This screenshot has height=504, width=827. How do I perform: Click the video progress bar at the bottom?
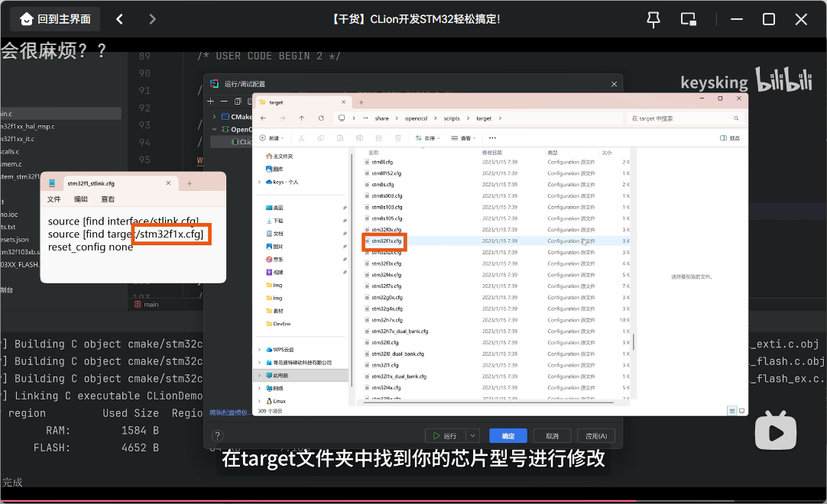click(413, 501)
